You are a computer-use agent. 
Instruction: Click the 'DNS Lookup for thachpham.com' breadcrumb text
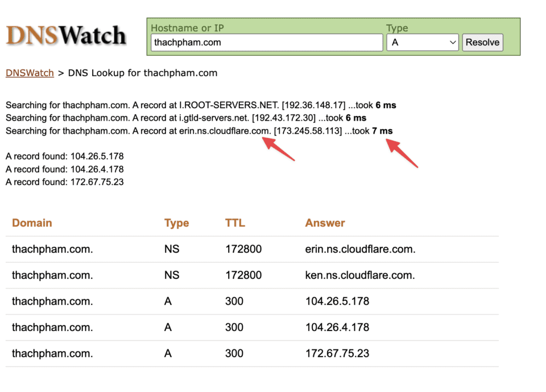pos(142,73)
